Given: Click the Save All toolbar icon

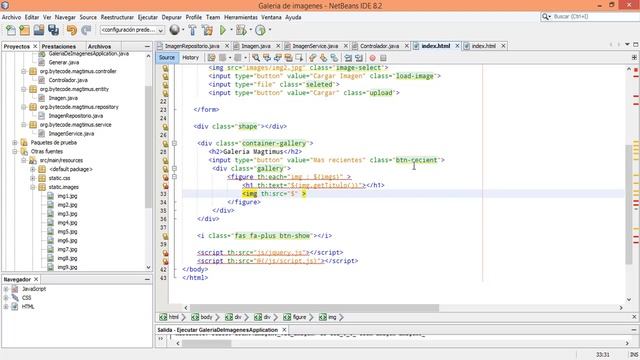Looking at the screenshot, I should (53, 30).
